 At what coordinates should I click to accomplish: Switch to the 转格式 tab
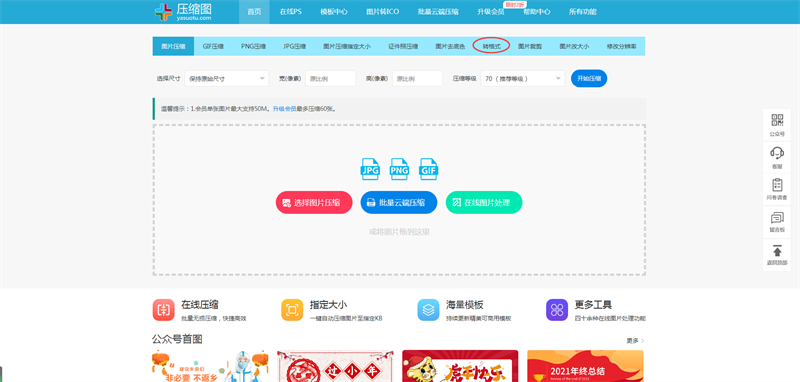(x=491, y=46)
